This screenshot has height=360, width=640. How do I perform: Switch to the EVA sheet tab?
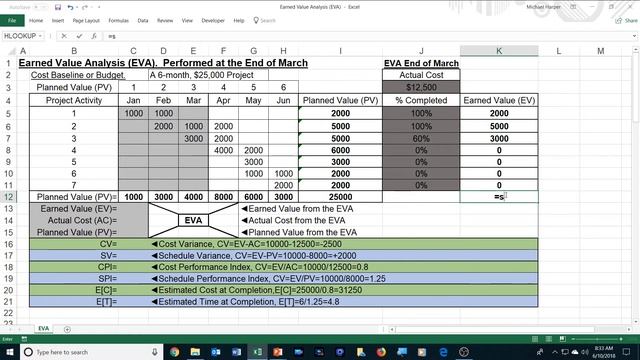(x=44, y=329)
